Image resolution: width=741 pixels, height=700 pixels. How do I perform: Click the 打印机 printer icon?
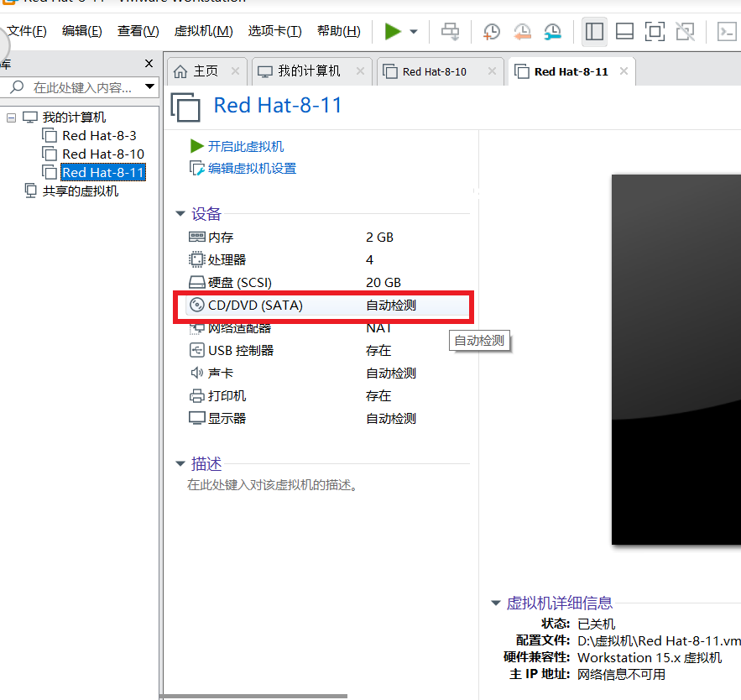(x=196, y=395)
